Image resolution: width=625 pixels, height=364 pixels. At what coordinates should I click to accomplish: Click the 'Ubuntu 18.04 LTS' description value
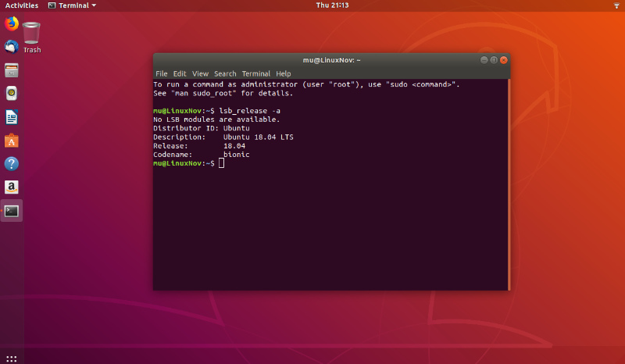click(x=259, y=137)
